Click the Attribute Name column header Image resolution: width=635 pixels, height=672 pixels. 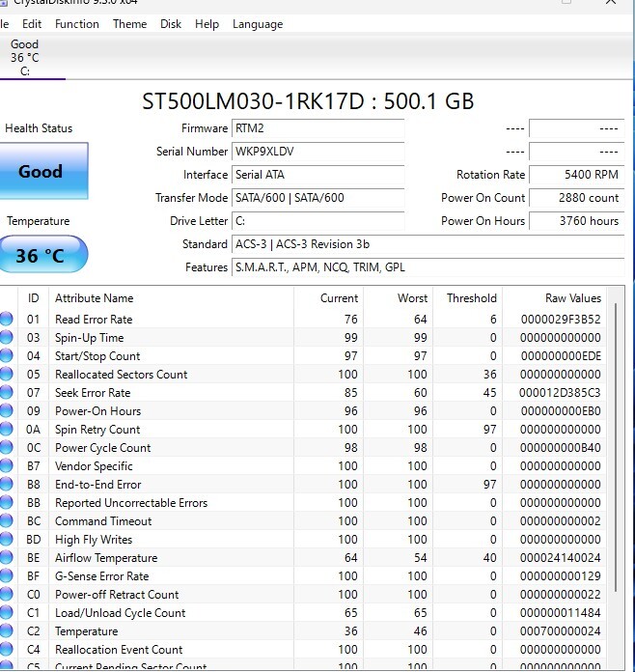pyautogui.click(x=95, y=298)
